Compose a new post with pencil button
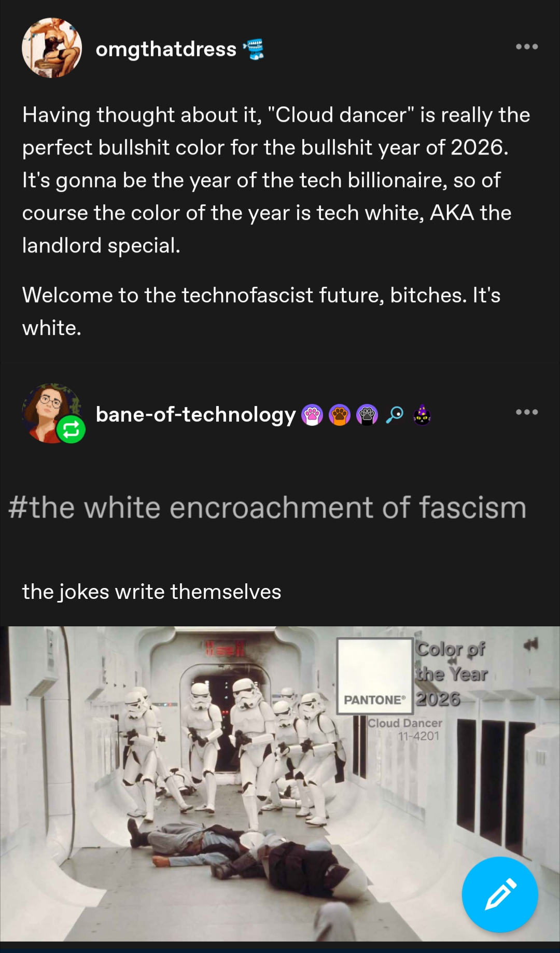560x953 pixels. point(500,894)
